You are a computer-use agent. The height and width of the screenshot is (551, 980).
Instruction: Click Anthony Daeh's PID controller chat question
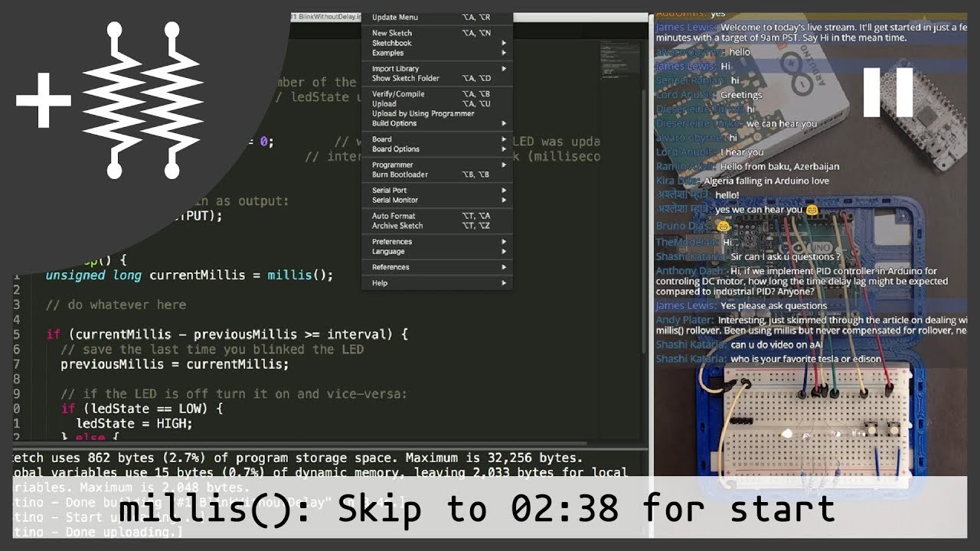click(x=802, y=281)
